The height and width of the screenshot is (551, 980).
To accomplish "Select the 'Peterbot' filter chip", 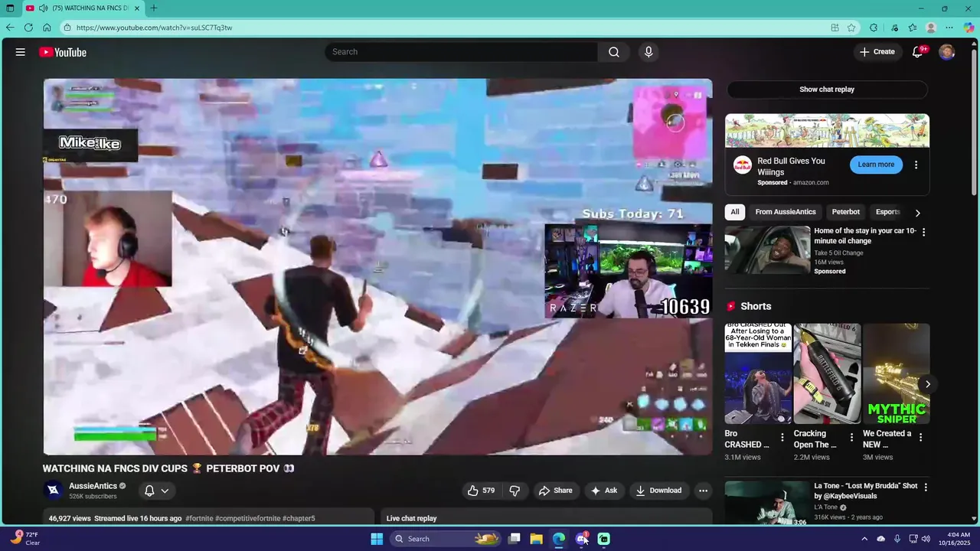I will pyautogui.click(x=846, y=212).
